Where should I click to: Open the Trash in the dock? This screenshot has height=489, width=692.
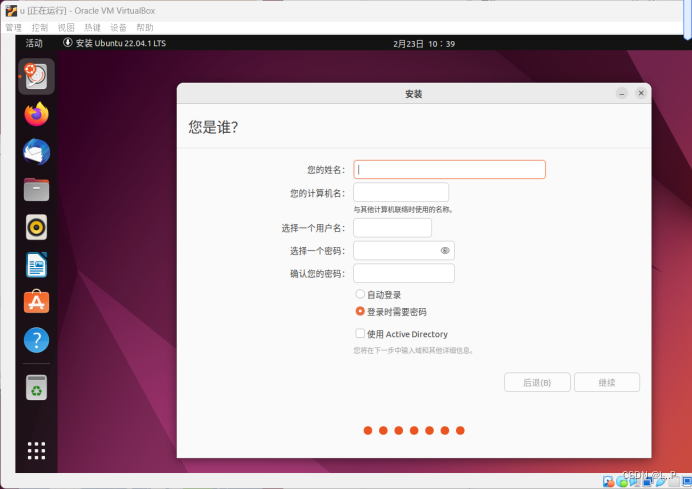[x=36, y=387]
